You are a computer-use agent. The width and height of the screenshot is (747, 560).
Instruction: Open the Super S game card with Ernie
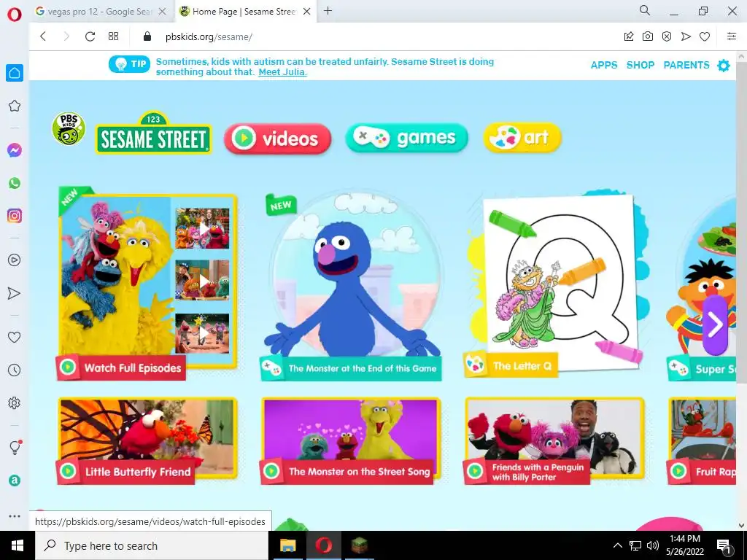tap(702, 288)
